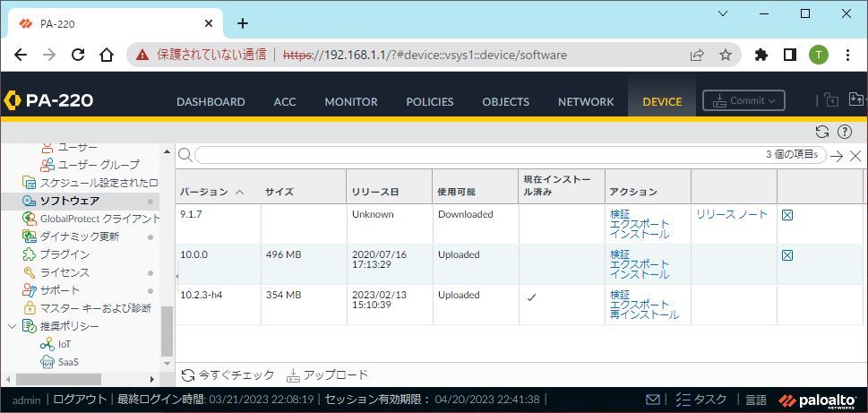Close the PA-220 browser tab
Viewport: 868px width, 413px height.
tap(209, 24)
